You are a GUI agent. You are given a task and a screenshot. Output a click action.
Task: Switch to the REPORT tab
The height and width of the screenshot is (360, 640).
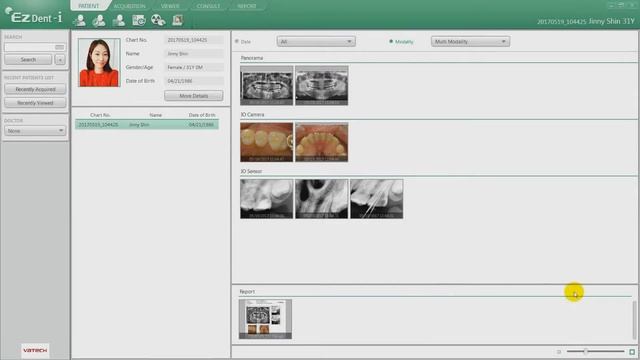click(x=247, y=6)
